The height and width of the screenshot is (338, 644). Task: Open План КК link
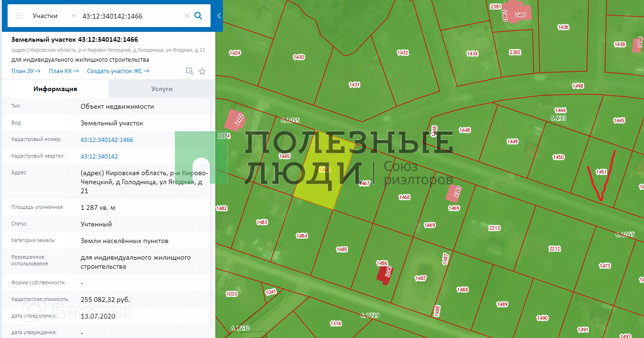pos(64,71)
